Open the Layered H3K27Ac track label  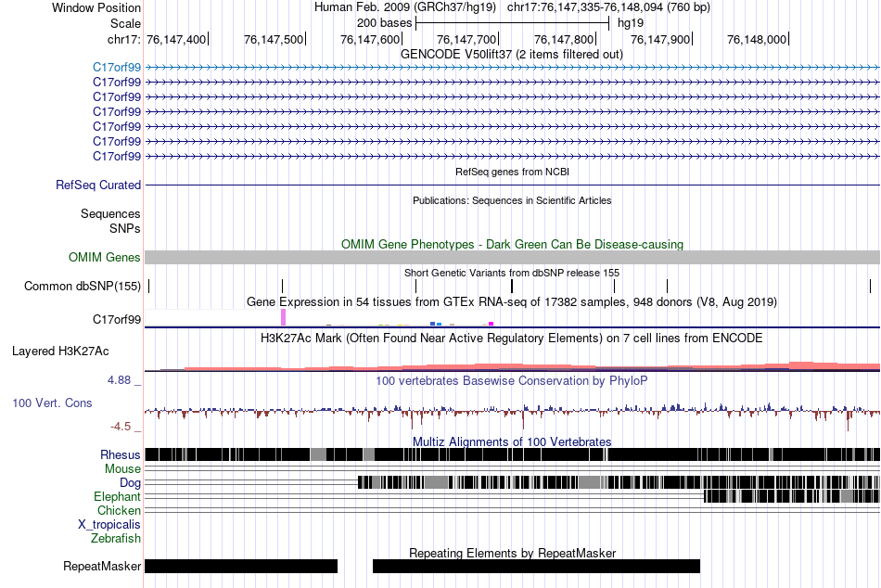(60, 352)
